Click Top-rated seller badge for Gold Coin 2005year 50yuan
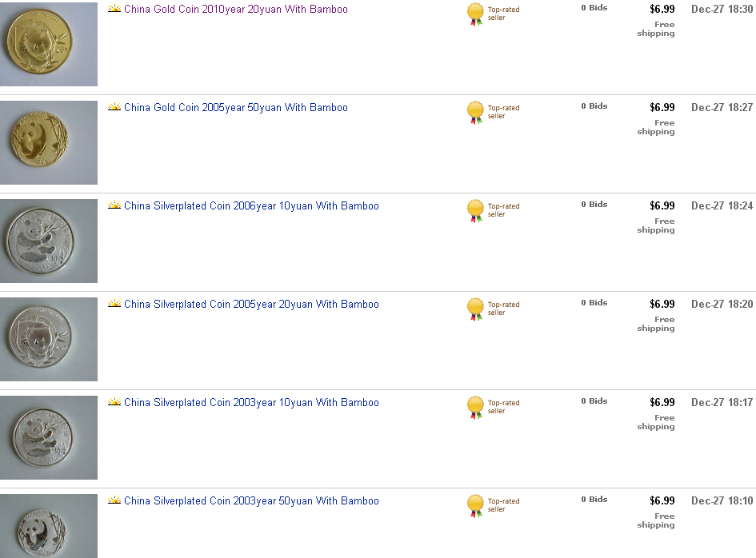 (x=476, y=113)
